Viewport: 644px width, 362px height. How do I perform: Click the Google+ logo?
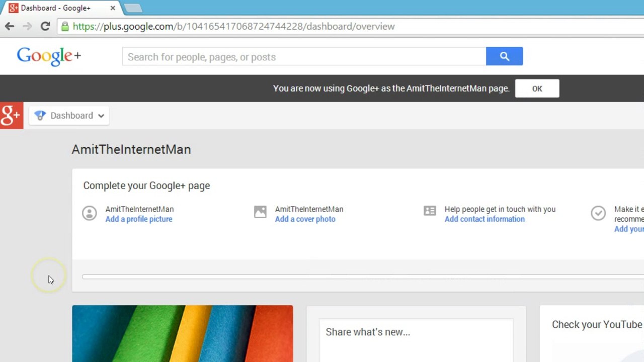49,56
